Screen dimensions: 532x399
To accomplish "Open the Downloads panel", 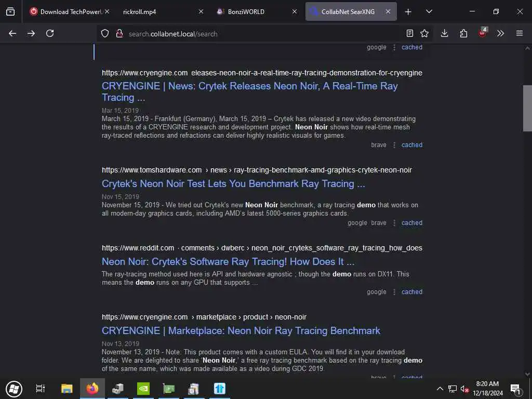I will click(x=445, y=33).
